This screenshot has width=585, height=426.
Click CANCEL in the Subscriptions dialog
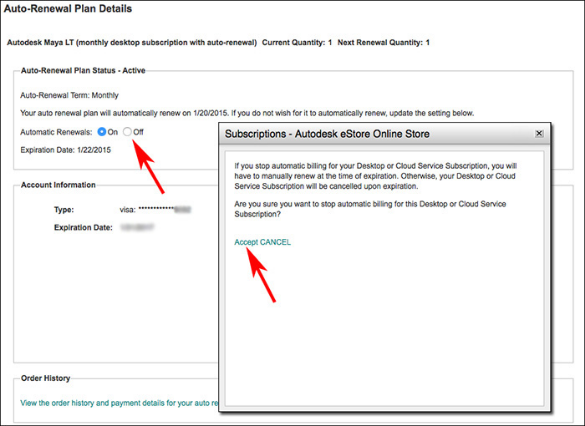pyautogui.click(x=275, y=242)
